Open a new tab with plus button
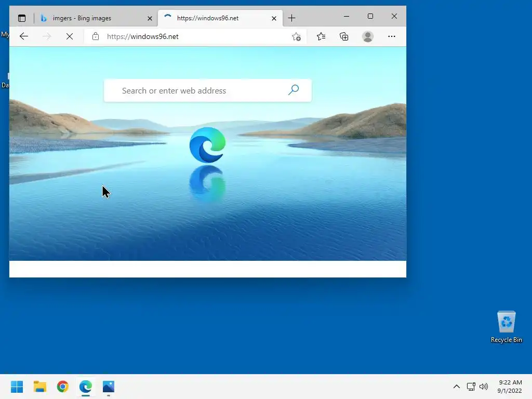Image resolution: width=532 pixels, height=399 pixels. (x=292, y=18)
